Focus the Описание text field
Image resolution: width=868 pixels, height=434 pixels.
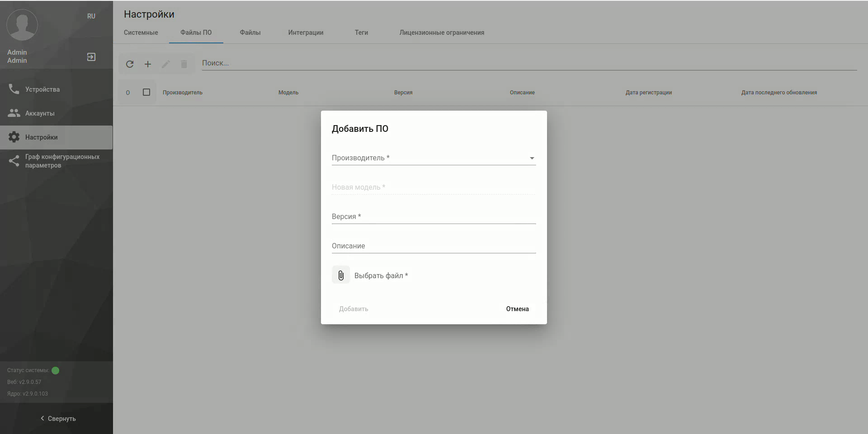(x=433, y=246)
